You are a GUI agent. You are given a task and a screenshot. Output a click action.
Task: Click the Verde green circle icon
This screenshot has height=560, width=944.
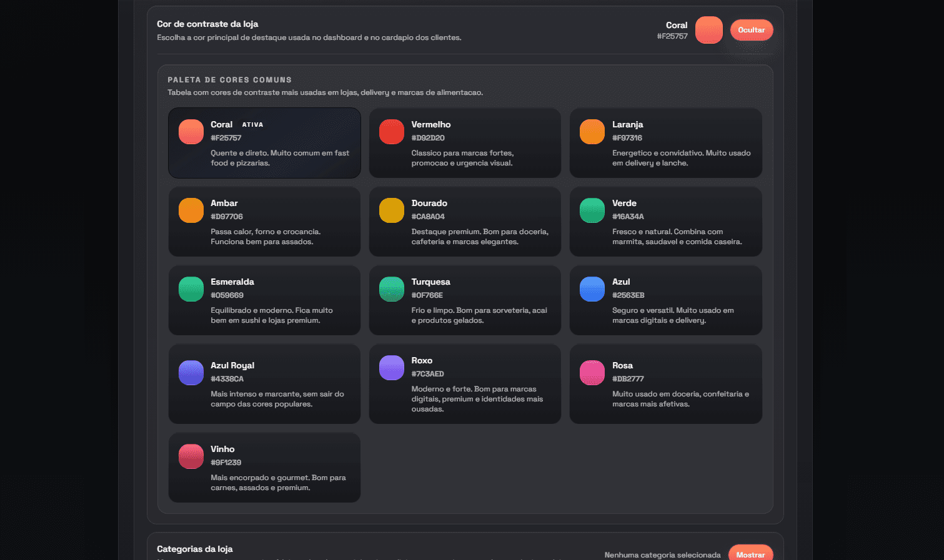coord(592,210)
